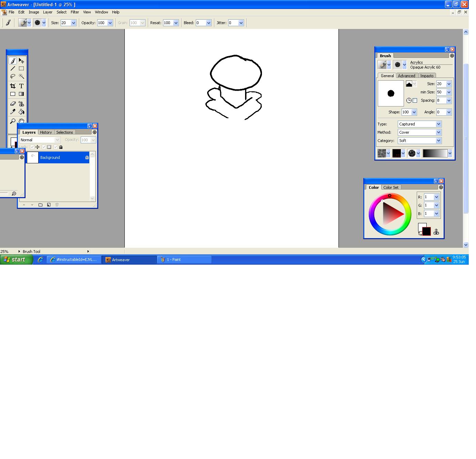The height and width of the screenshot is (459, 476).
Task: Select the Rectangular Selection tool
Action: point(21,69)
